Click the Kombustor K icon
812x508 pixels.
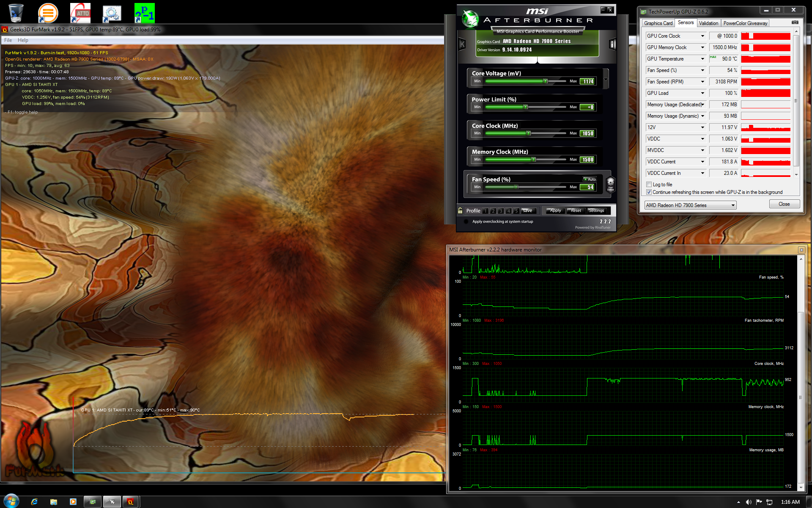pos(462,44)
